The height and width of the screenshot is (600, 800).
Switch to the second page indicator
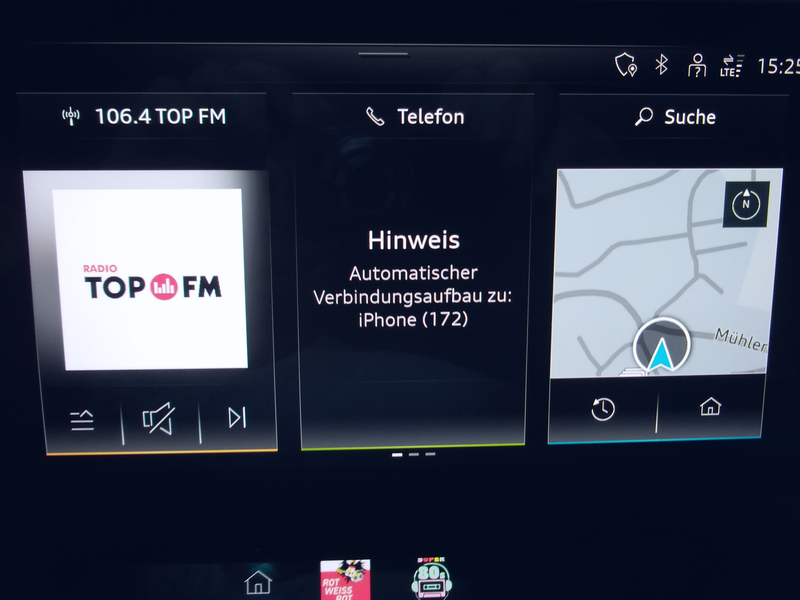click(414, 454)
